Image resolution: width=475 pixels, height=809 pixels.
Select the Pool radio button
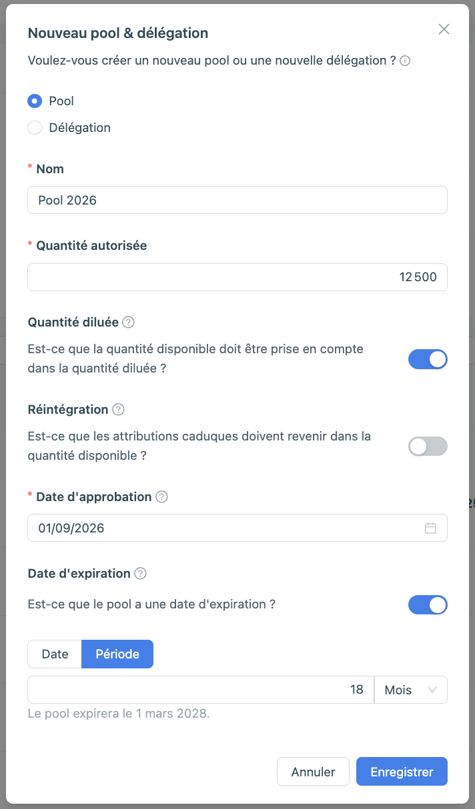[x=35, y=101]
